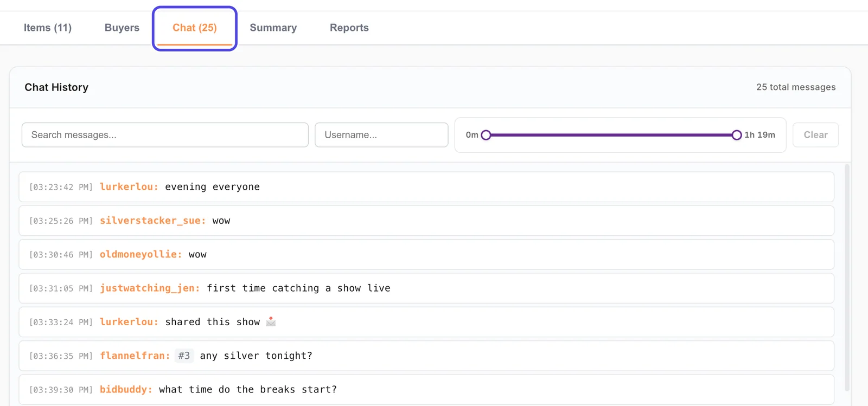Click the 0m start slider handle

point(486,135)
